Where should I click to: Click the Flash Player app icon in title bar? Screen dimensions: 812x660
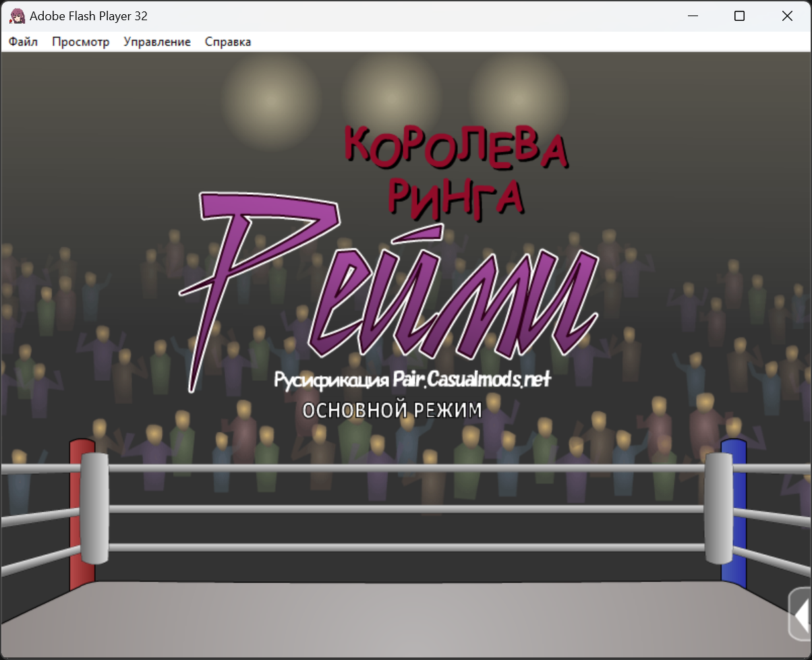pyautogui.click(x=17, y=16)
